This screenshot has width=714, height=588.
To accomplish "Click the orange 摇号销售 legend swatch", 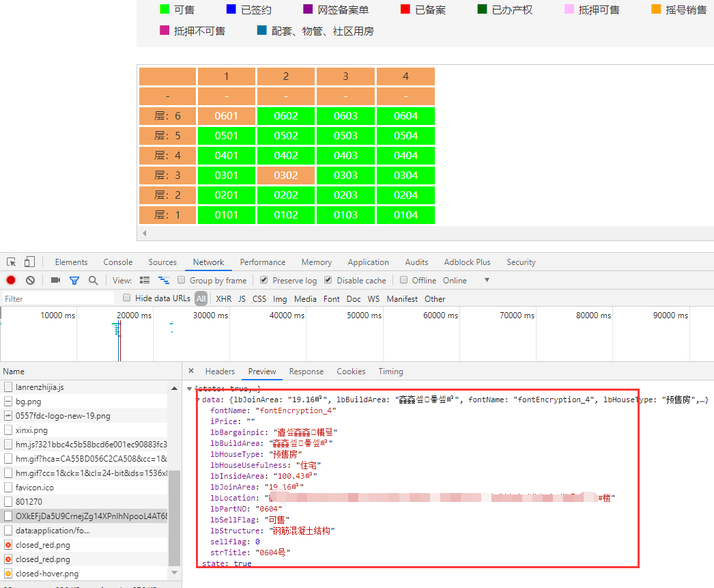I will [656, 9].
